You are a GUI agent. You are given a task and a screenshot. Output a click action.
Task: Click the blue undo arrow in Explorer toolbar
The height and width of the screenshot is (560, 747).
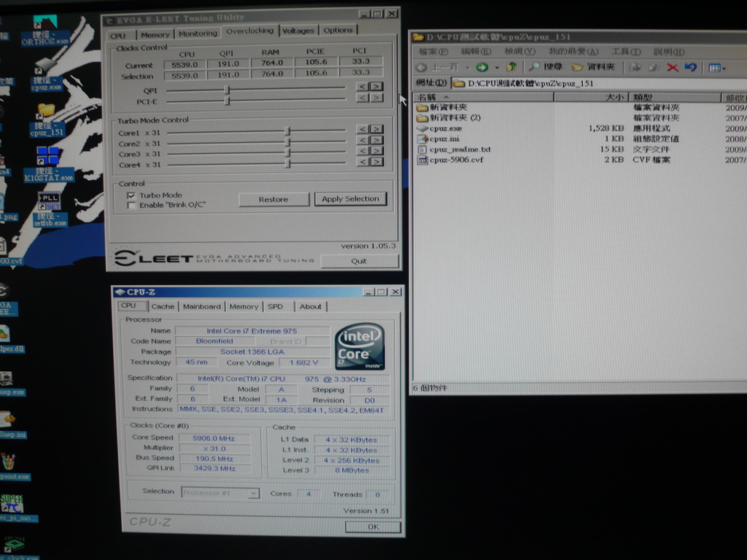690,67
